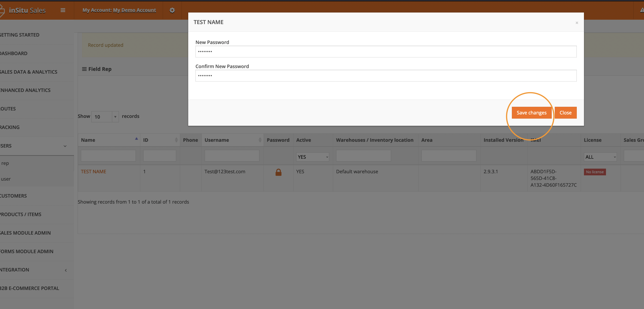Open Dashboard from the sidebar
The width and height of the screenshot is (644, 309).
14,54
